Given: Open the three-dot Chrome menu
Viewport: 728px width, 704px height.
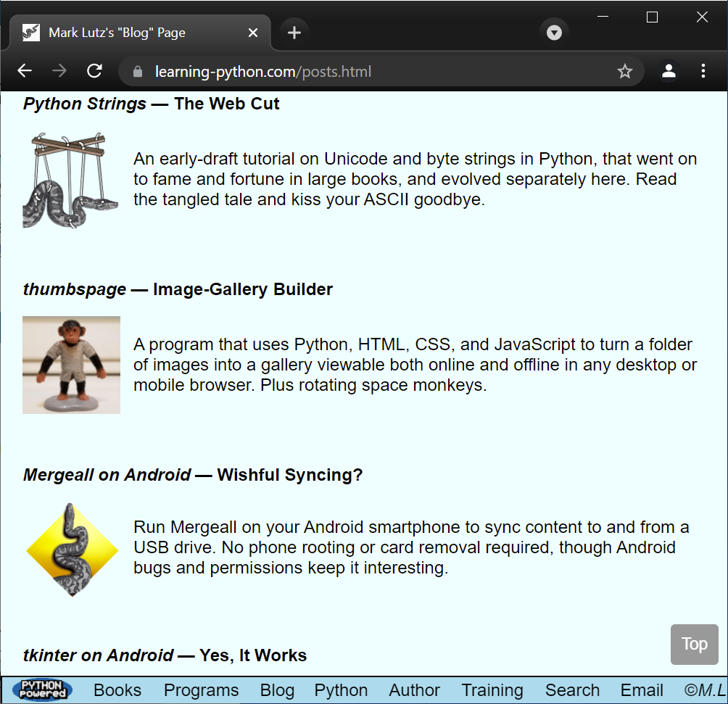Looking at the screenshot, I should (x=703, y=71).
